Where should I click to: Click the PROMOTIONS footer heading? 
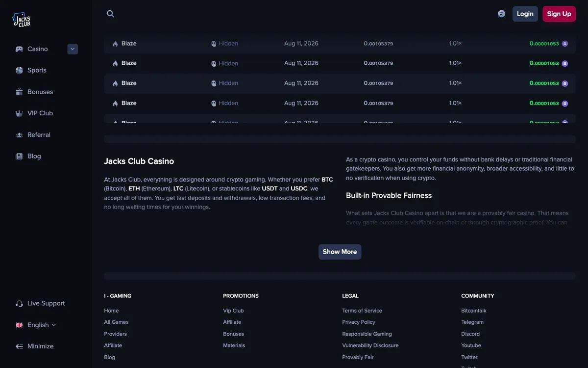tap(241, 296)
